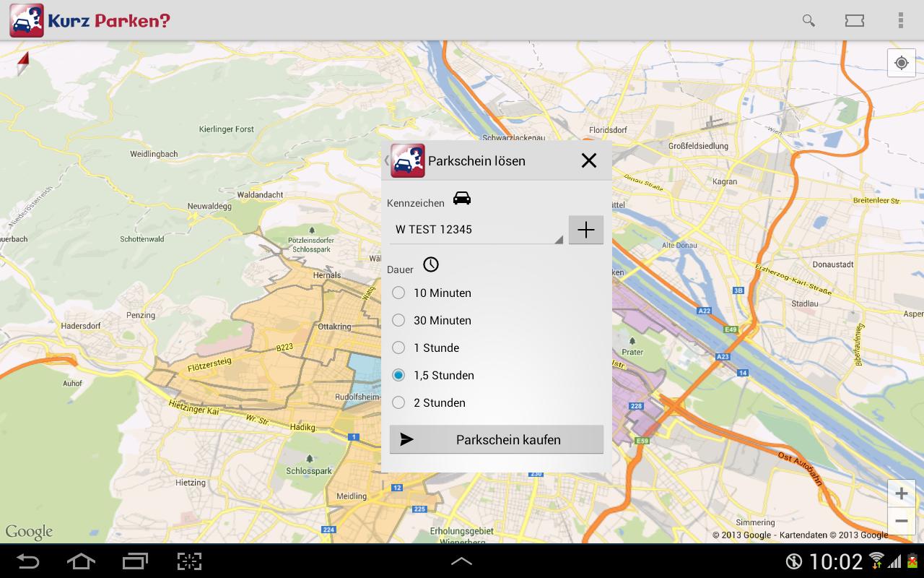Tap Donaustadt label on the map
Image resolution: width=924 pixels, height=578 pixels.
pyautogui.click(x=833, y=264)
